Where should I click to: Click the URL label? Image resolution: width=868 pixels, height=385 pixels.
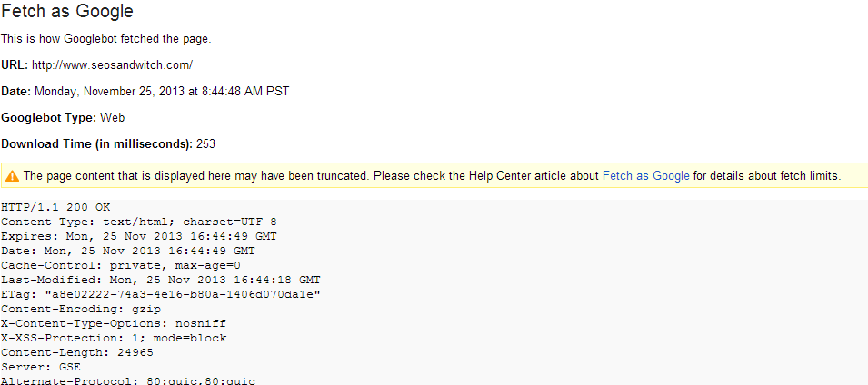click(x=15, y=65)
